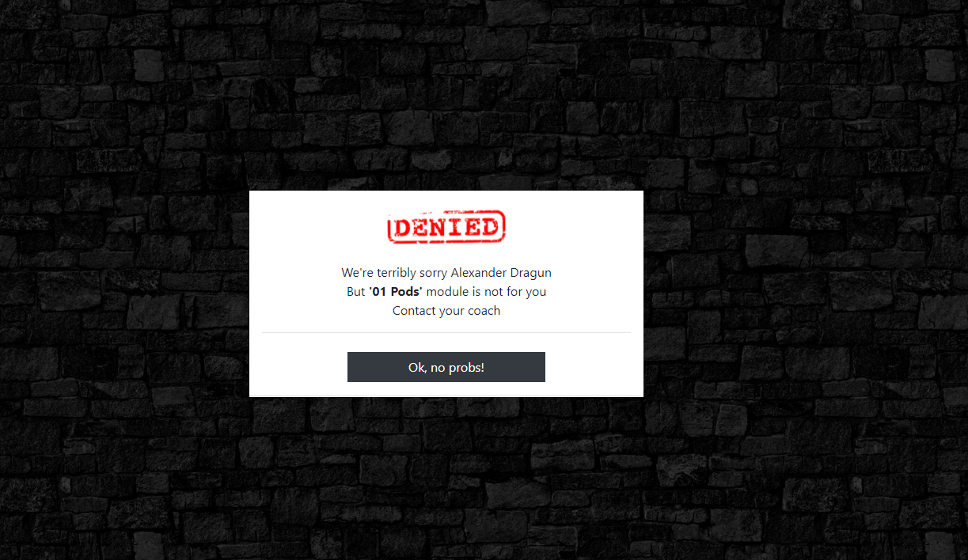Click the word 'But' in the message
The height and width of the screenshot is (560, 968).
[356, 291]
